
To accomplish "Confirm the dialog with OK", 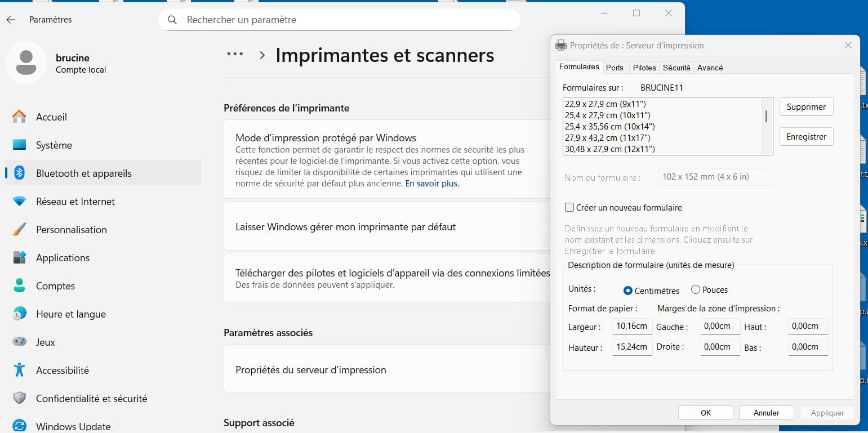I will pyautogui.click(x=706, y=413).
